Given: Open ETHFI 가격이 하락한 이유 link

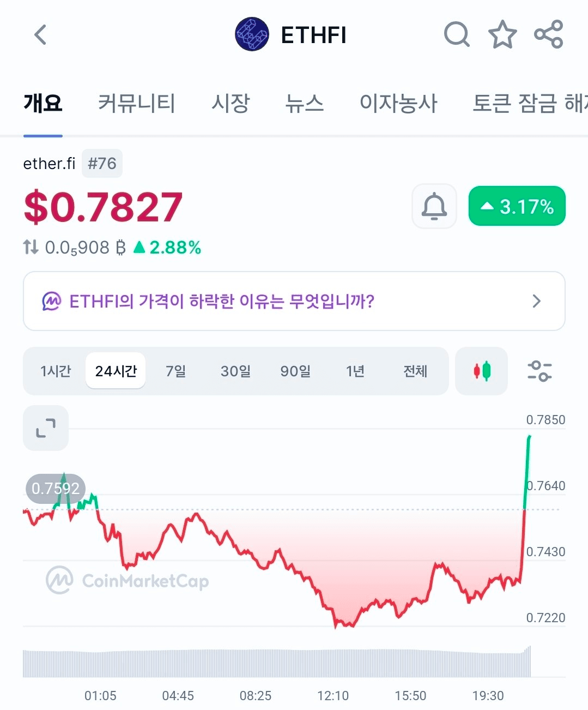Looking at the screenshot, I should 221,301.
